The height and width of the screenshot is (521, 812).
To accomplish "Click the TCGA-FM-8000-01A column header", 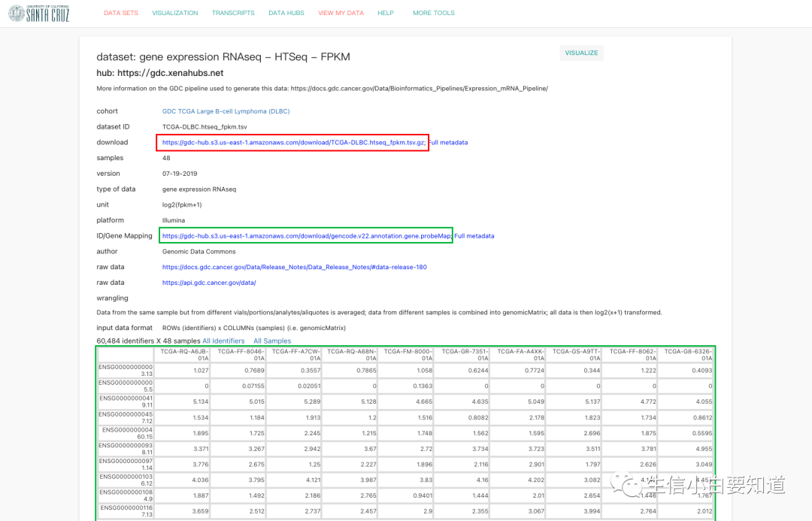I will pyautogui.click(x=406, y=355).
